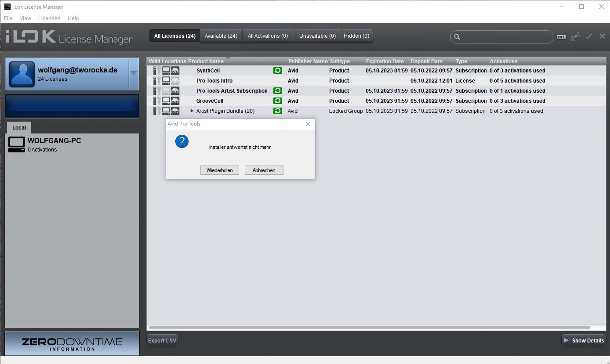Sort by Expiration Date column header
This screenshot has width=610, height=364.
[385, 61]
